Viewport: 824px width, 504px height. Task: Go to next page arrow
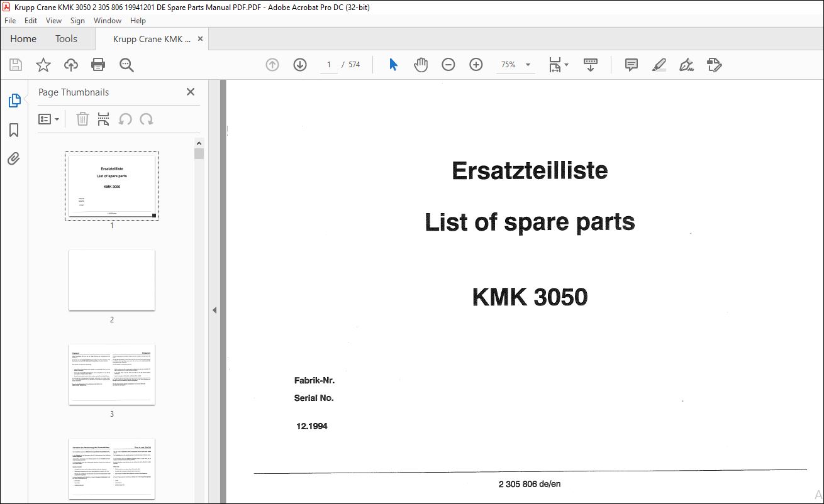(x=300, y=65)
